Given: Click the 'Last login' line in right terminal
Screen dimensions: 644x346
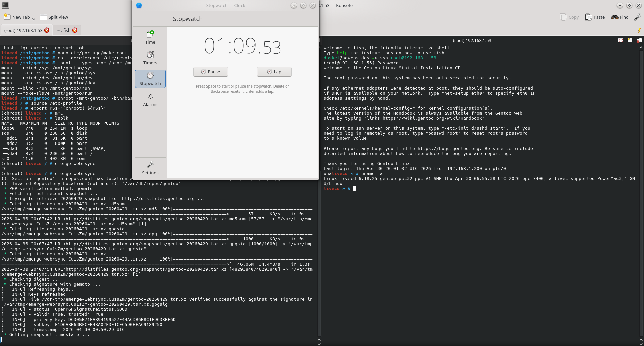Looking at the screenshot, I should tap(415, 169).
